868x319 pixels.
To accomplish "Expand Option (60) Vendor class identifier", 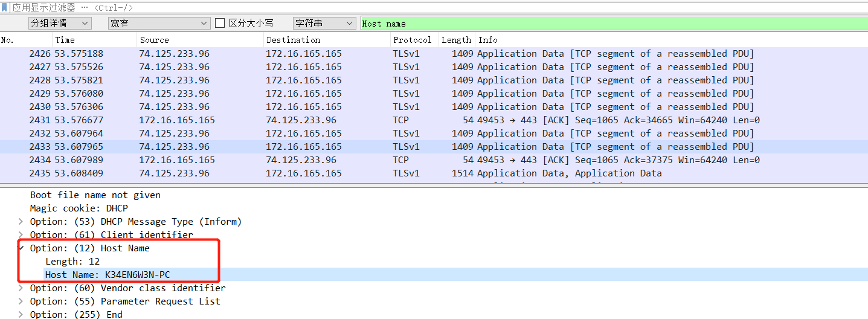I will 22,288.
